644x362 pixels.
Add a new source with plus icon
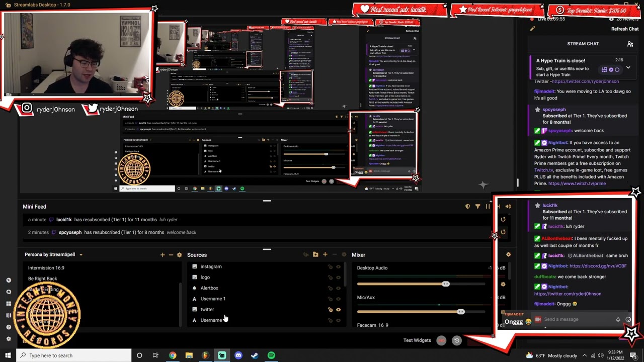pos(325,255)
